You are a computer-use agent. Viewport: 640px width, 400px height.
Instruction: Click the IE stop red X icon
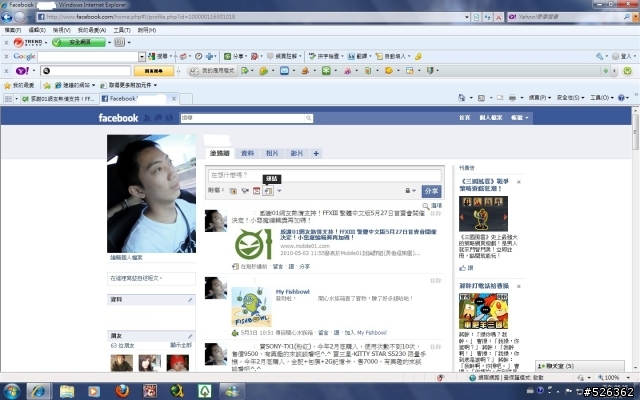pos(498,17)
